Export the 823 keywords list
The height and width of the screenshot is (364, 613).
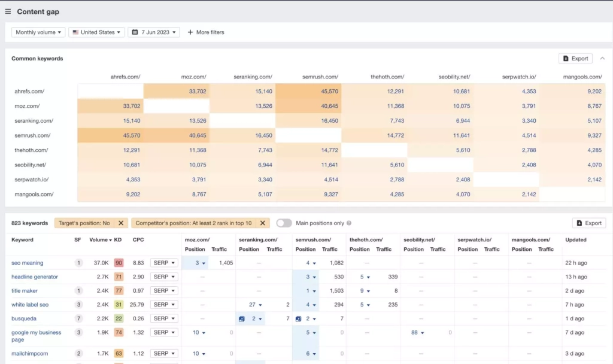click(589, 223)
